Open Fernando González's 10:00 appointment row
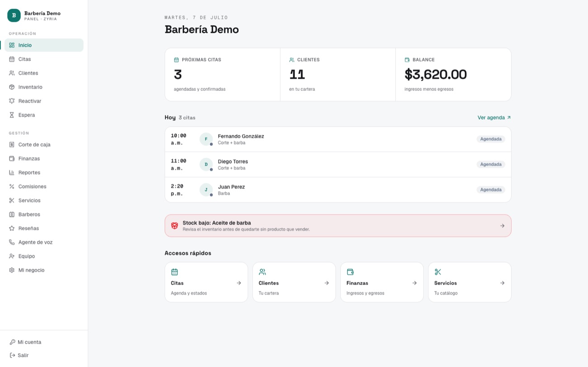The height and width of the screenshot is (367, 588). [x=338, y=139]
